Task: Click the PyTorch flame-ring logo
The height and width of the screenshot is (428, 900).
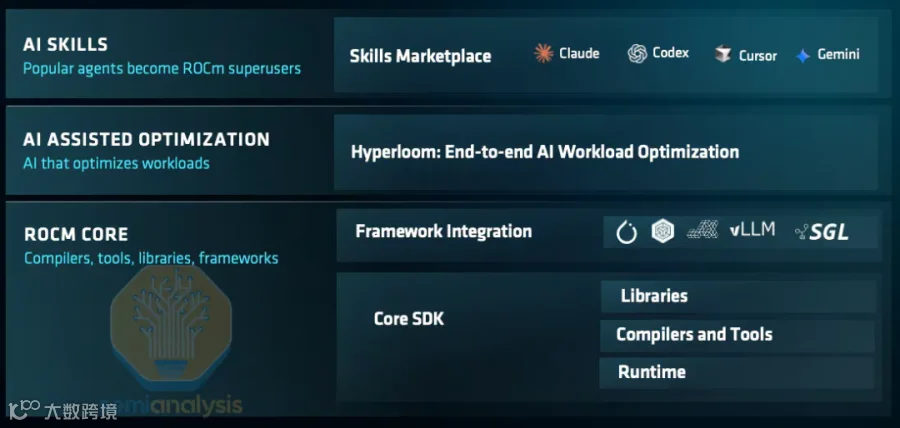Action: pyautogui.click(x=627, y=232)
